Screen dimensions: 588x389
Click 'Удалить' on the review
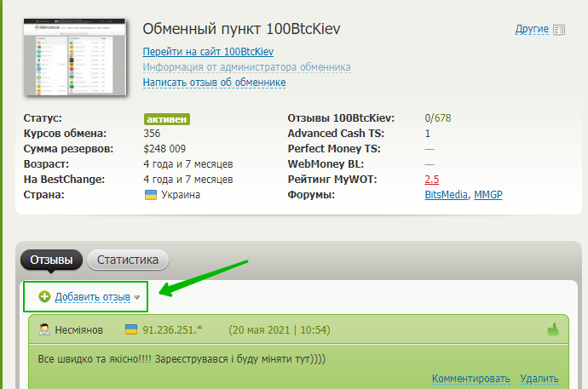[x=539, y=379]
